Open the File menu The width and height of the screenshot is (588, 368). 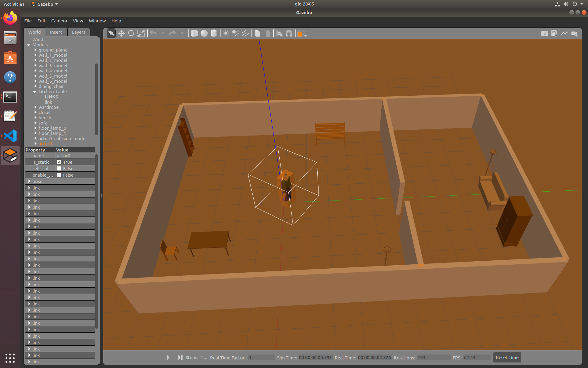[x=28, y=21]
